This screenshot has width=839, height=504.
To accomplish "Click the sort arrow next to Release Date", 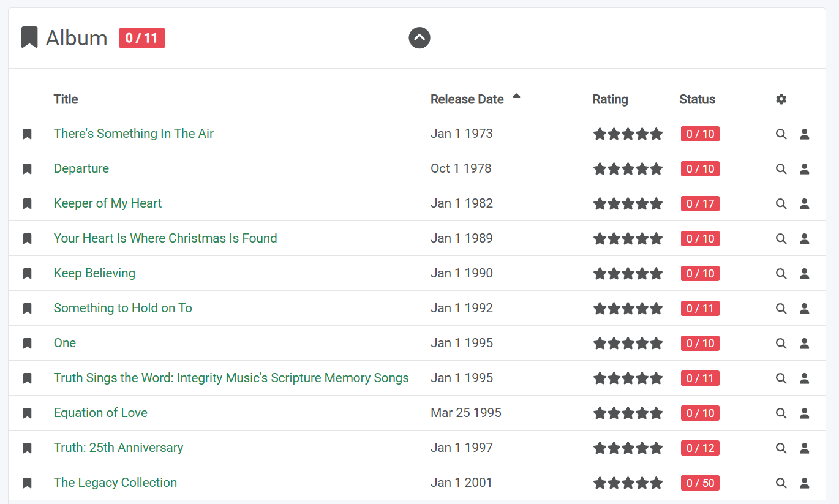I will [x=516, y=96].
